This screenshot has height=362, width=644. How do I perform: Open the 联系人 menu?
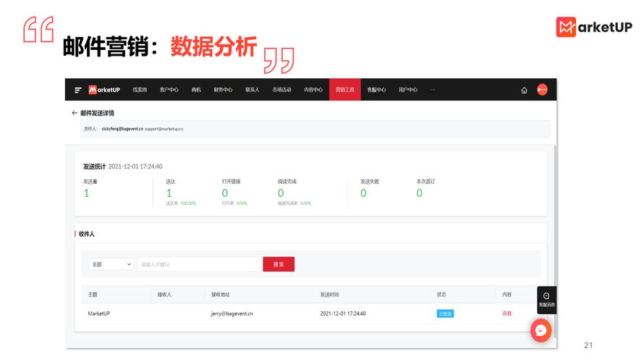point(253,90)
